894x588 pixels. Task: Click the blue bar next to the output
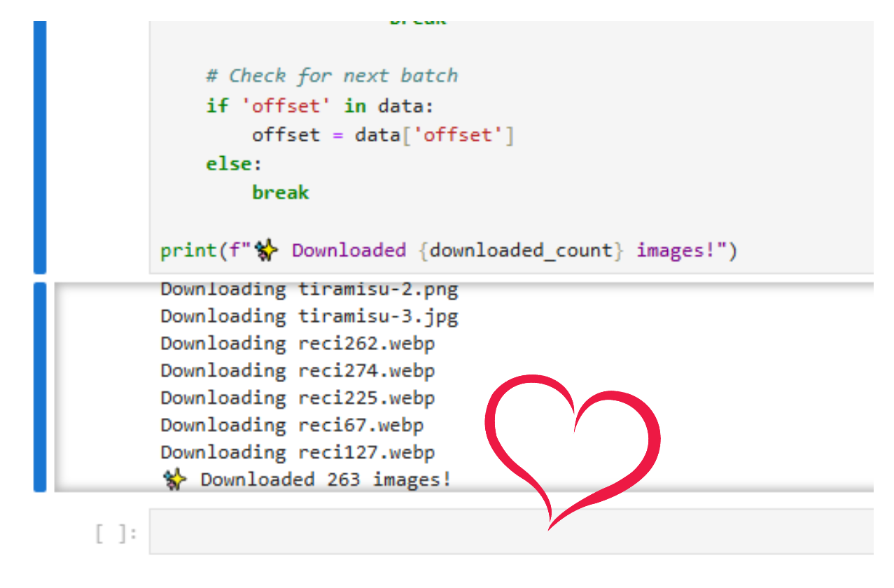coord(40,385)
